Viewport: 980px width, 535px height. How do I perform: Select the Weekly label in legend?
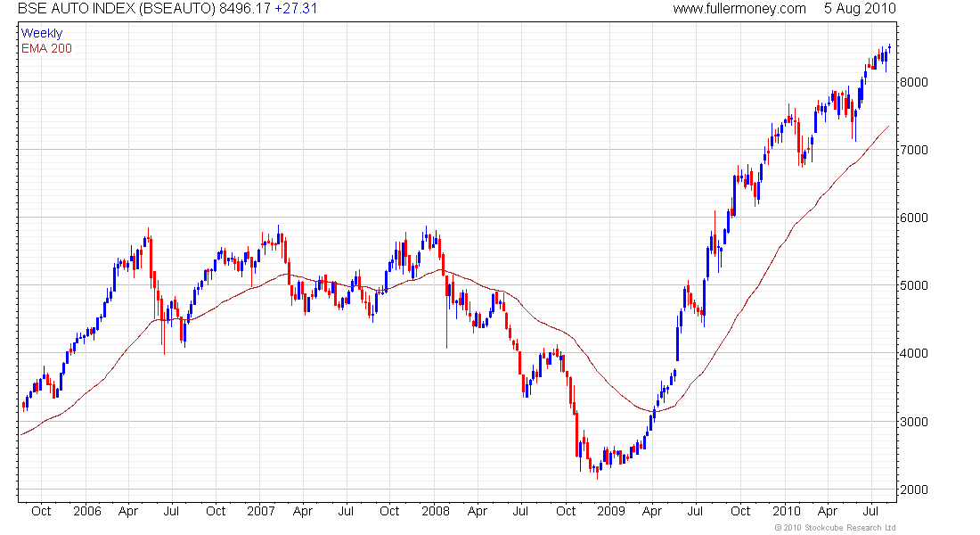point(42,33)
